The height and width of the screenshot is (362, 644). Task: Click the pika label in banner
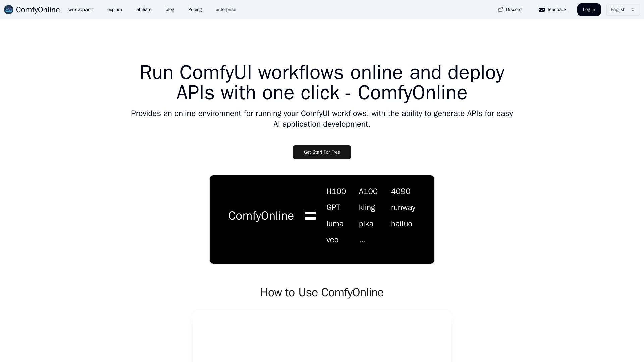point(366,224)
